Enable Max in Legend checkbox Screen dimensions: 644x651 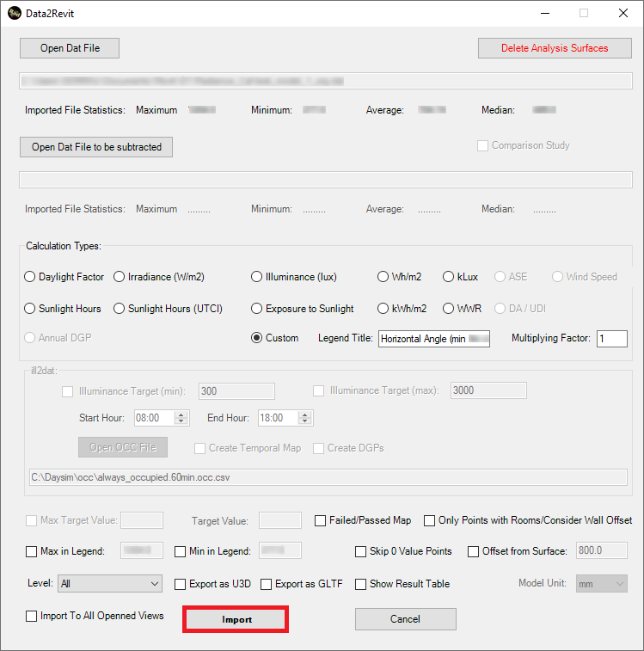point(31,552)
